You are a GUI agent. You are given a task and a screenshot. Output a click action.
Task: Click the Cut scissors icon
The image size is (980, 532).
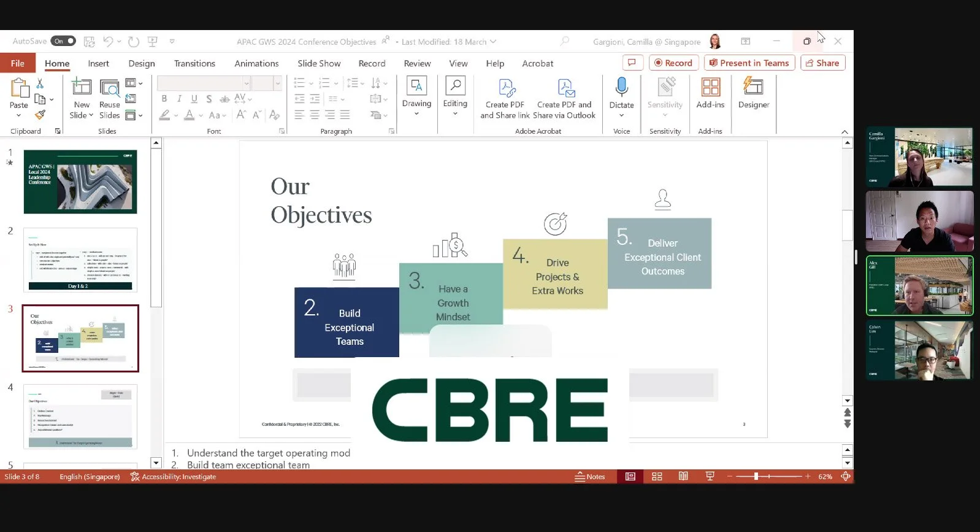(40, 83)
